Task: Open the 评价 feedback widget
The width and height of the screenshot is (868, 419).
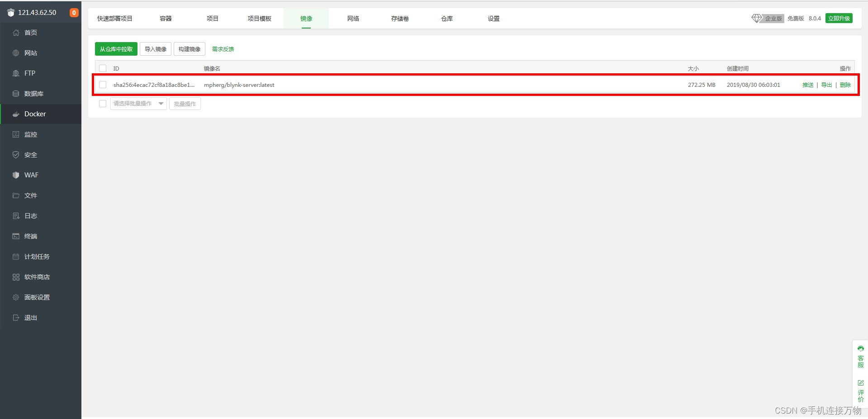Action: (861, 391)
